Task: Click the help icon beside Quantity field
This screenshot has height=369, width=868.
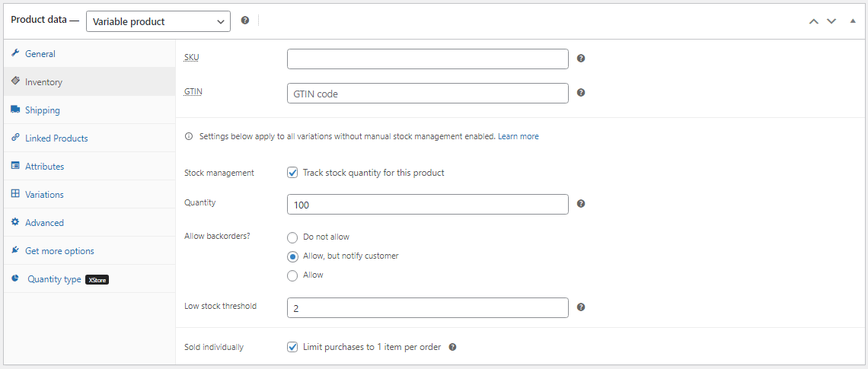Action: point(581,204)
